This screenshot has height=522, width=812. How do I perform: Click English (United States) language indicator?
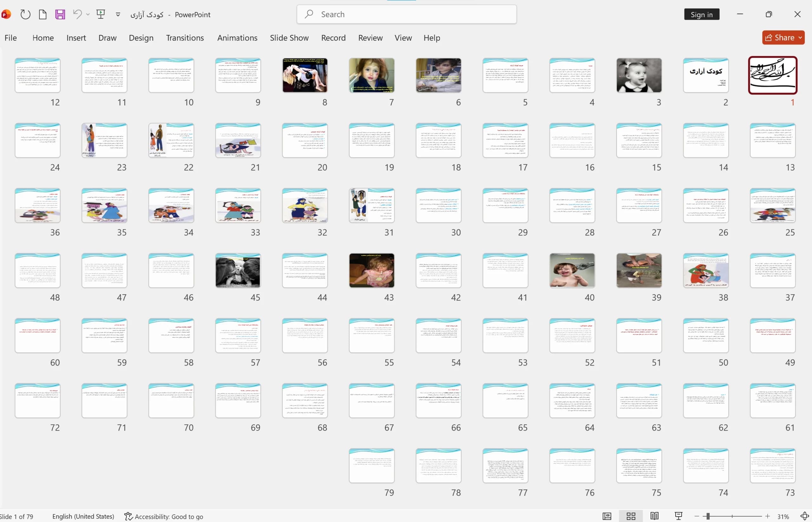point(83,517)
